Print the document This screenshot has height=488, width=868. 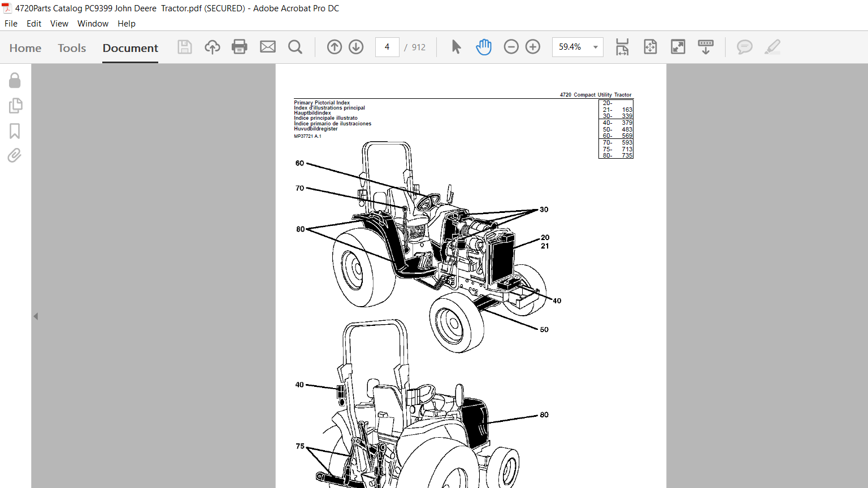click(x=240, y=47)
